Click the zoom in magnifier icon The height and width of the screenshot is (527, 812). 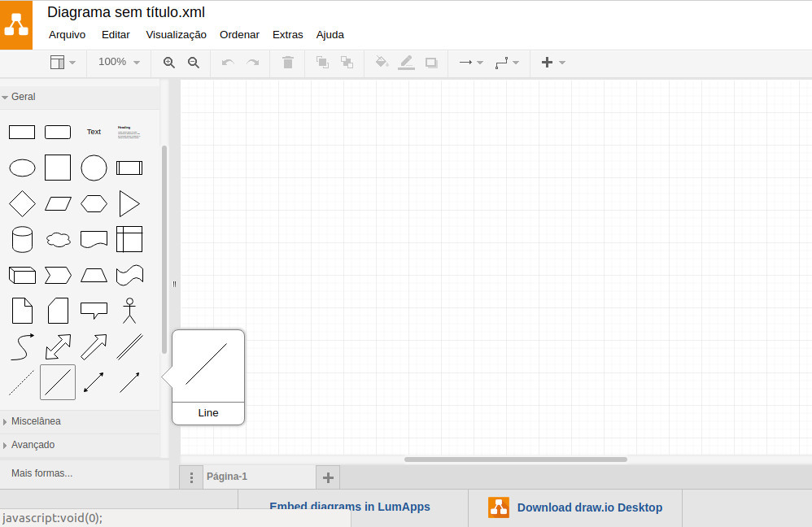click(x=168, y=63)
